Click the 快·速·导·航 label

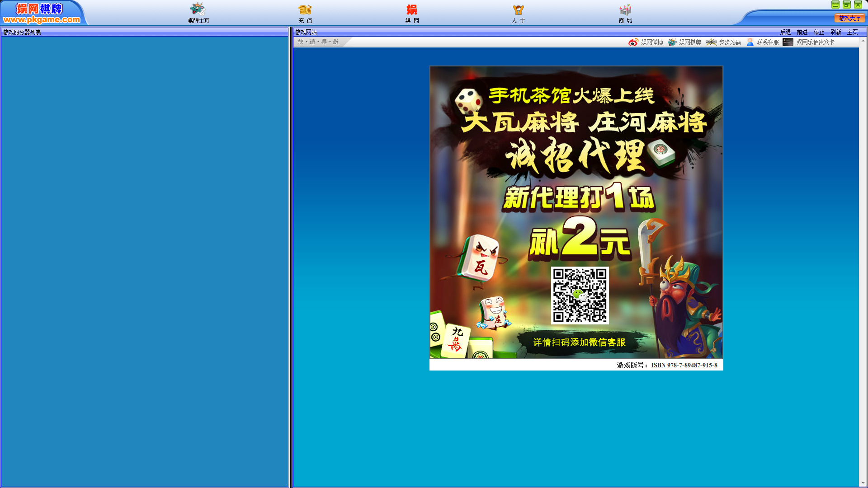coord(318,42)
